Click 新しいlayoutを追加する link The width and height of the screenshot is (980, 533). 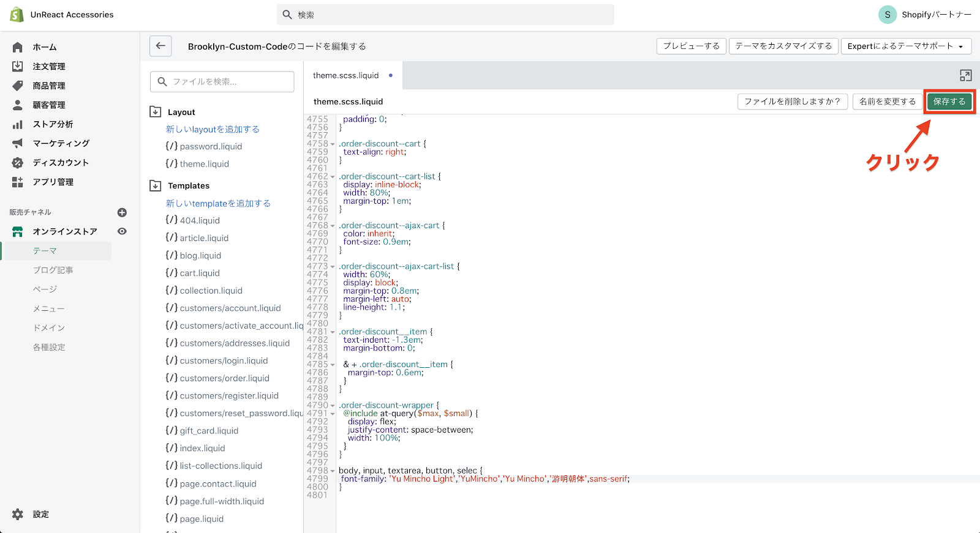[x=213, y=129]
